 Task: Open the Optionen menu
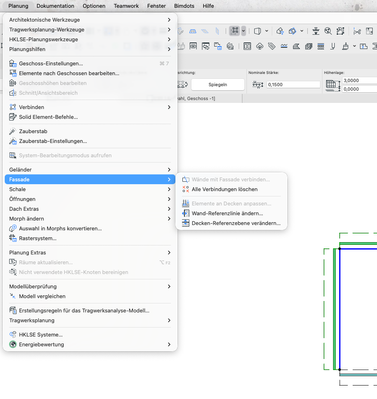(x=94, y=6)
